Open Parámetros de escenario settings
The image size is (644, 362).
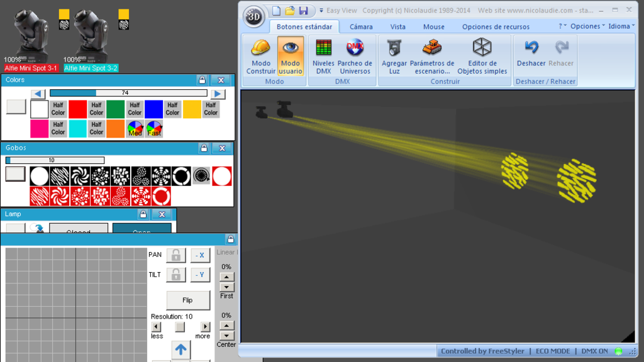pos(432,56)
